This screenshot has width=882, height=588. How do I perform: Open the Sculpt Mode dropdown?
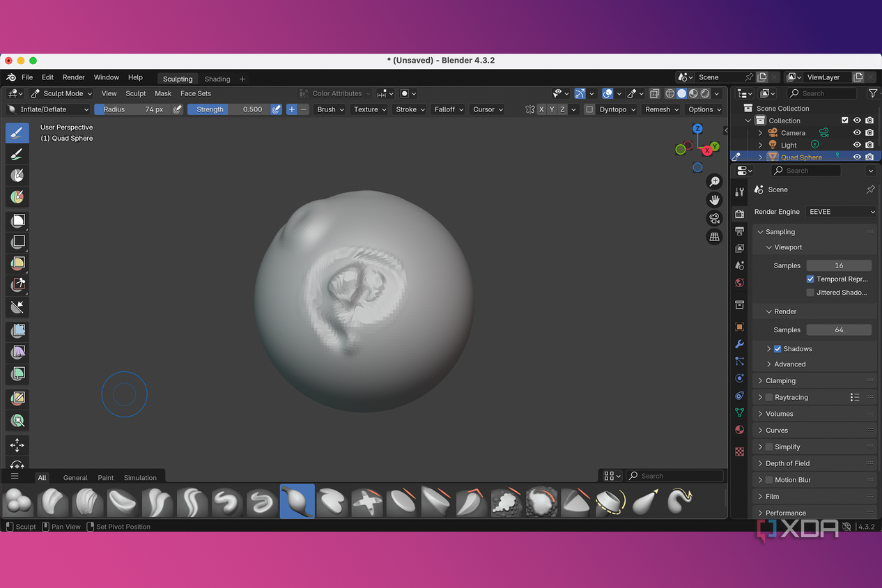click(x=61, y=93)
